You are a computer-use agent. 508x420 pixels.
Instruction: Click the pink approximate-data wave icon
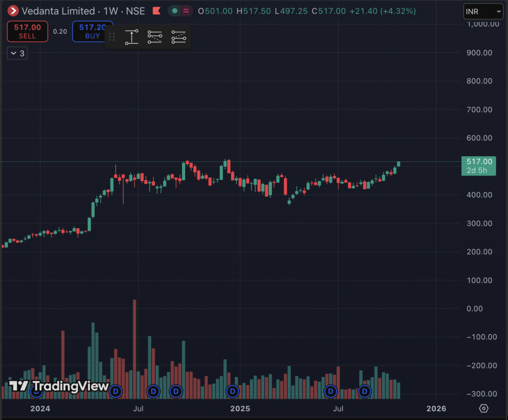point(186,11)
